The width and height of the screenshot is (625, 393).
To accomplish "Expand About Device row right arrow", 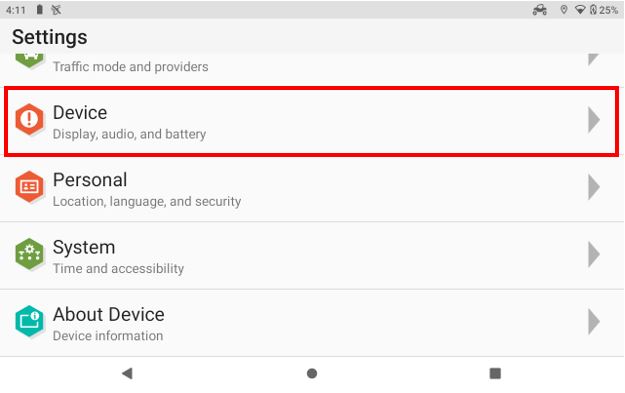I will tap(594, 321).
